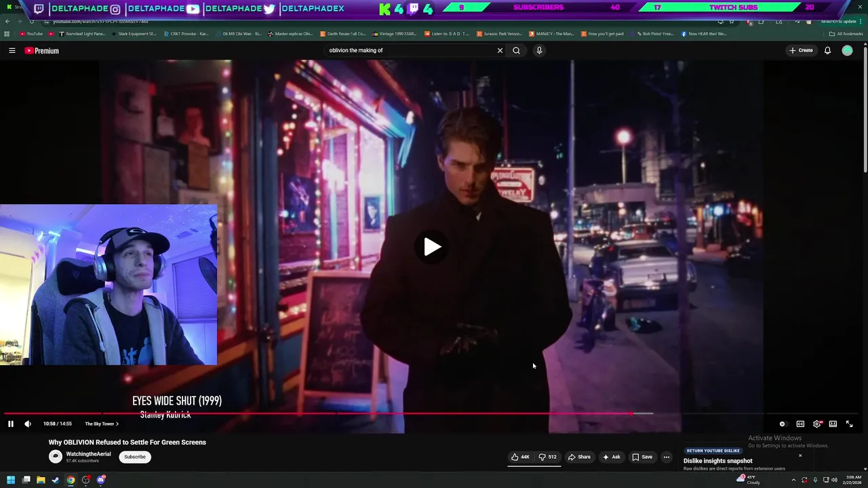Subscribe to the WatchingtheAerial channel
Image resolution: width=868 pixels, height=488 pixels.
pyautogui.click(x=135, y=457)
